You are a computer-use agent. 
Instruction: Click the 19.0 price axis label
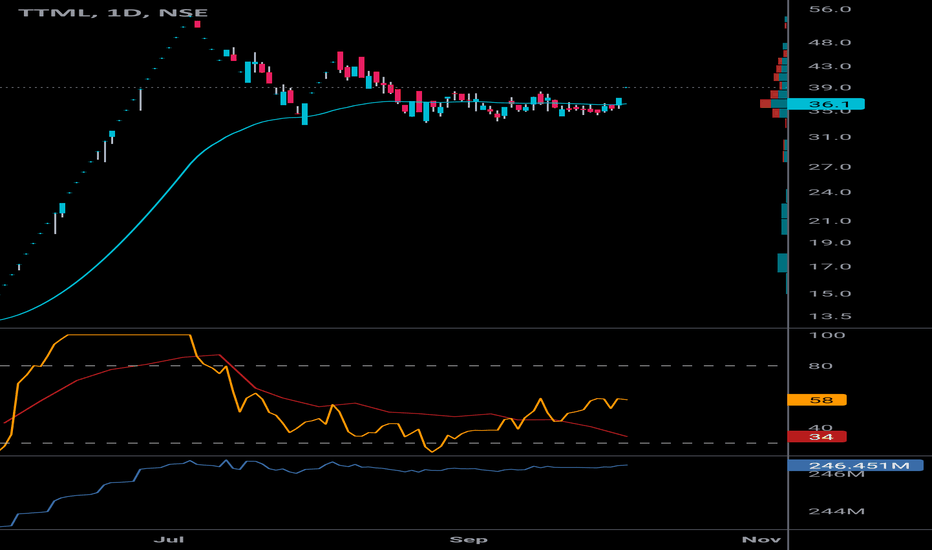[830, 243]
